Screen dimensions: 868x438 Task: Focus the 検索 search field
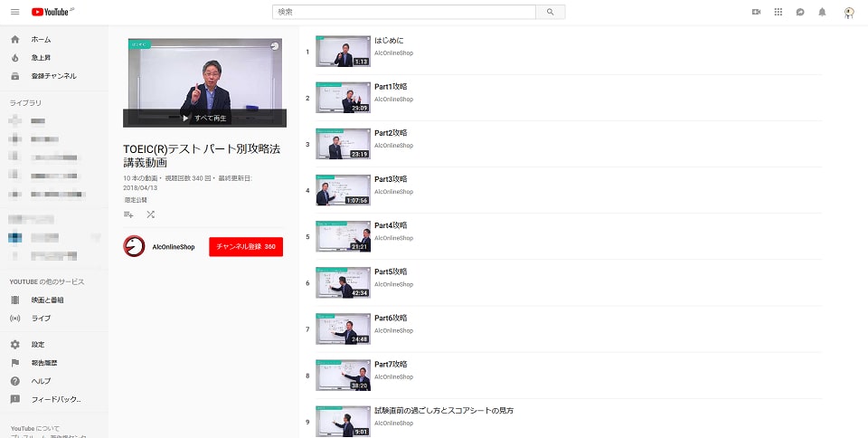pyautogui.click(x=404, y=12)
